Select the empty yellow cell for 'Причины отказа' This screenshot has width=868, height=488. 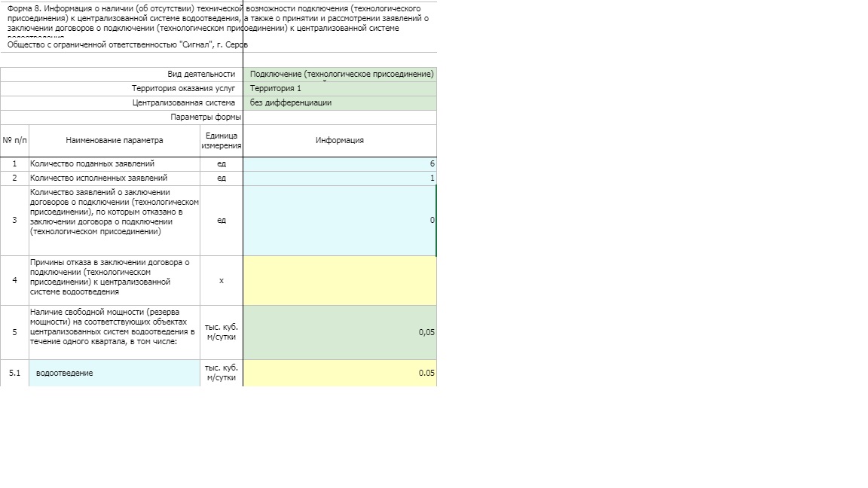pos(339,280)
